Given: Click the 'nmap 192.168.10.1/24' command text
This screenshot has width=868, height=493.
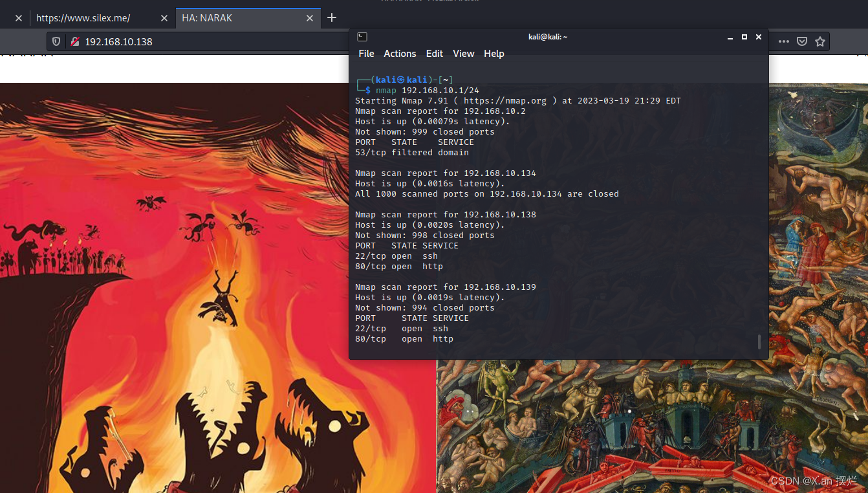Looking at the screenshot, I should (428, 91).
